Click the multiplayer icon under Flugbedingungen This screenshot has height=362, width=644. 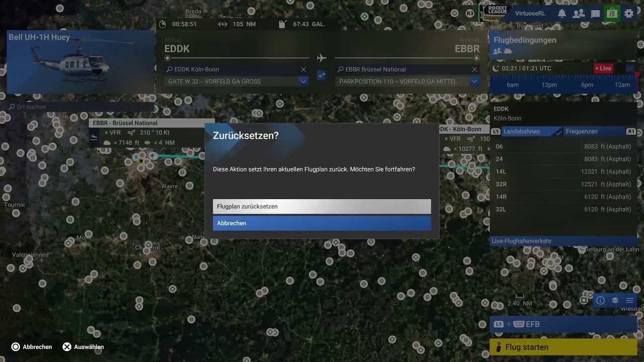tap(497, 51)
